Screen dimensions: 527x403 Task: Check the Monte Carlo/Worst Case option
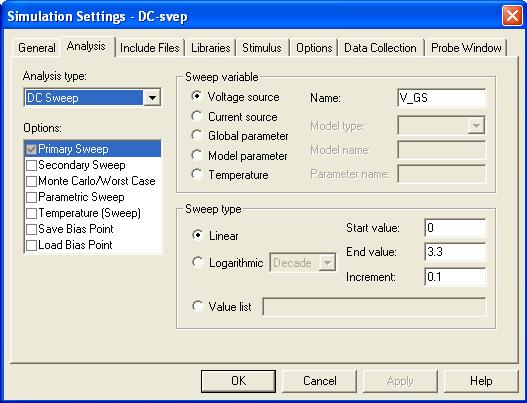32,181
